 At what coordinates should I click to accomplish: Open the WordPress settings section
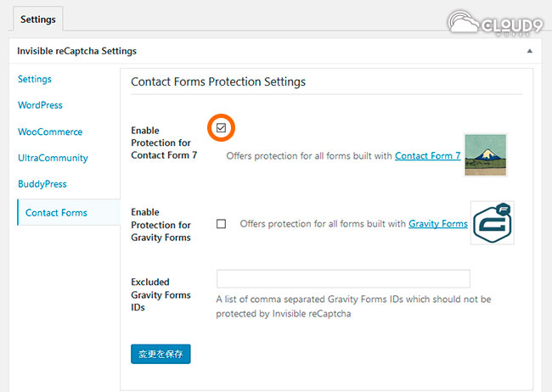40,105
